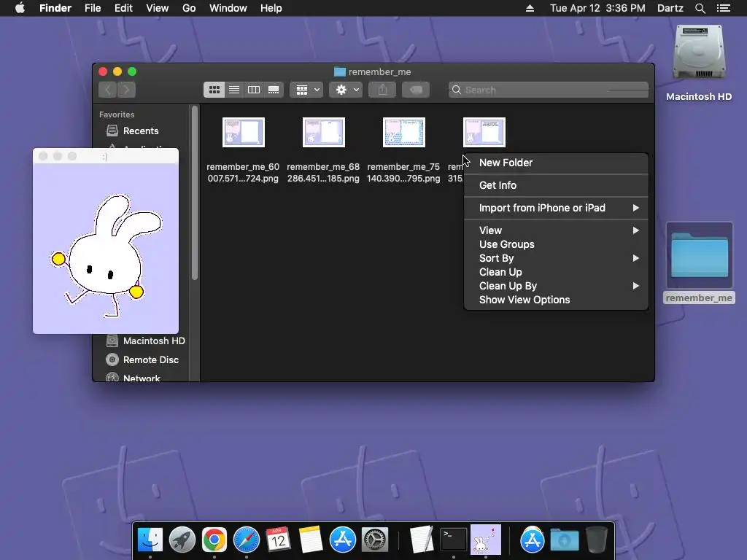The width and height of the screenshot is (747, 560).
Task: Choose Clean Up in context menu
Action: [x=556, y=272]
